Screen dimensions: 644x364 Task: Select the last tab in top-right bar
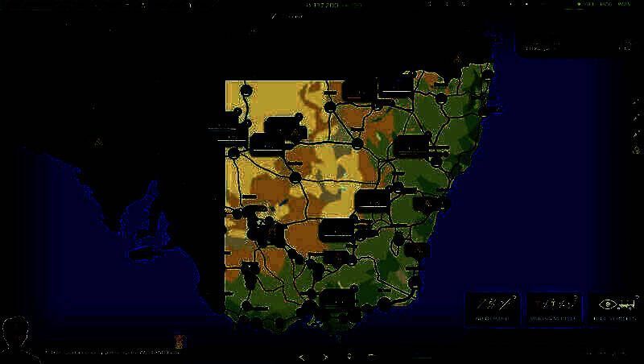pyautogui.click(x=624, y=5)
